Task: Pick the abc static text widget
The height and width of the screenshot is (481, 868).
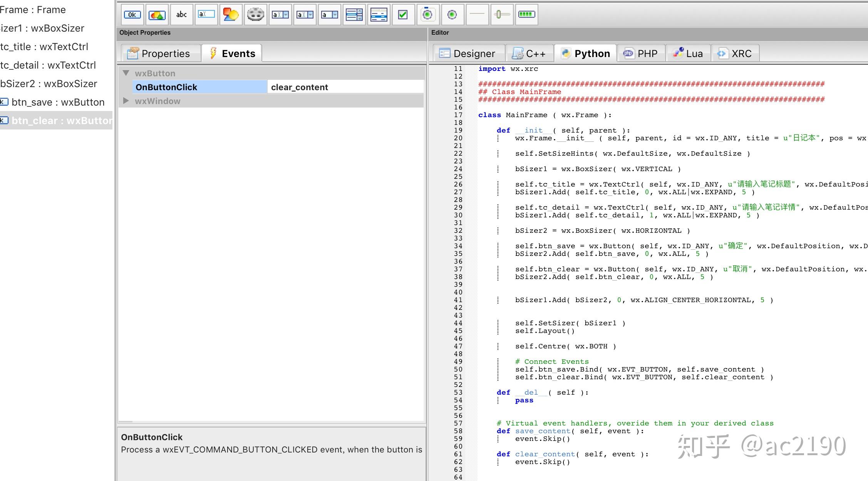Action: [x=181, y=15]
